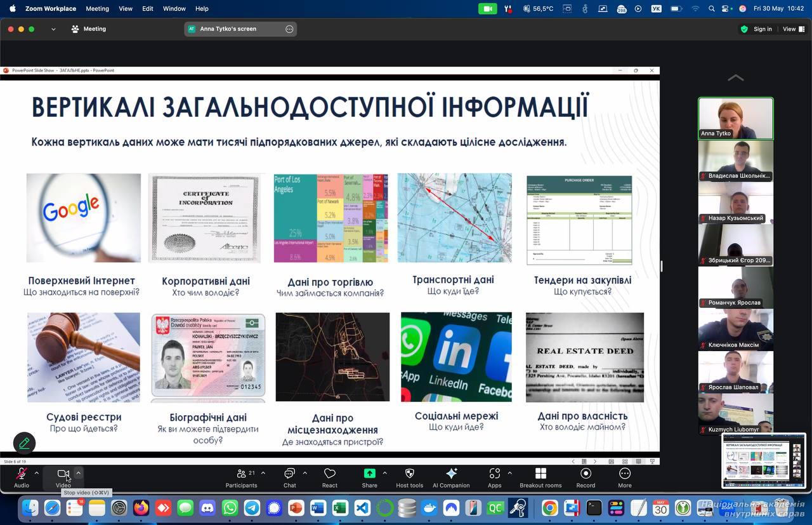
Task: Switch the УК keyboard input source
Action: [657, 9]
